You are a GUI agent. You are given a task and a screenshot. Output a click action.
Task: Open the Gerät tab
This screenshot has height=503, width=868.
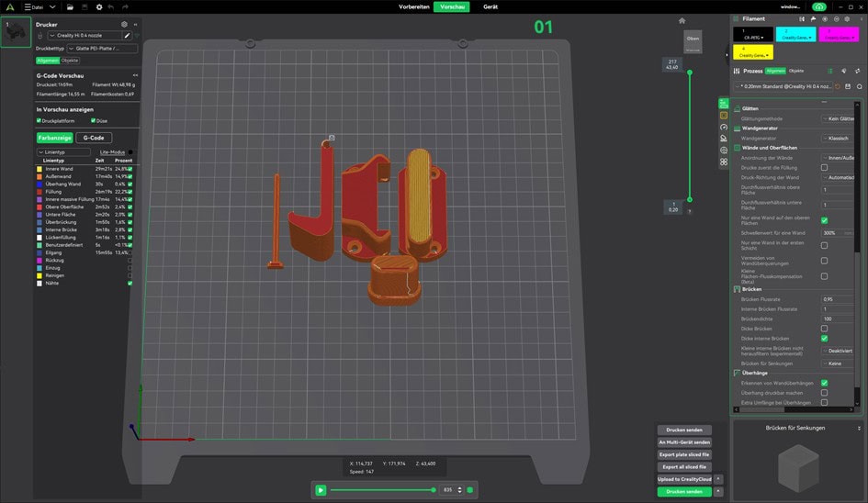490,6
